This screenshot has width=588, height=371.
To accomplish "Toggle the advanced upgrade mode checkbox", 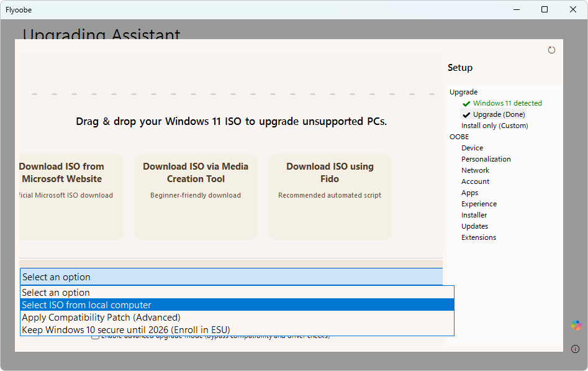I will tap(95, 337).
